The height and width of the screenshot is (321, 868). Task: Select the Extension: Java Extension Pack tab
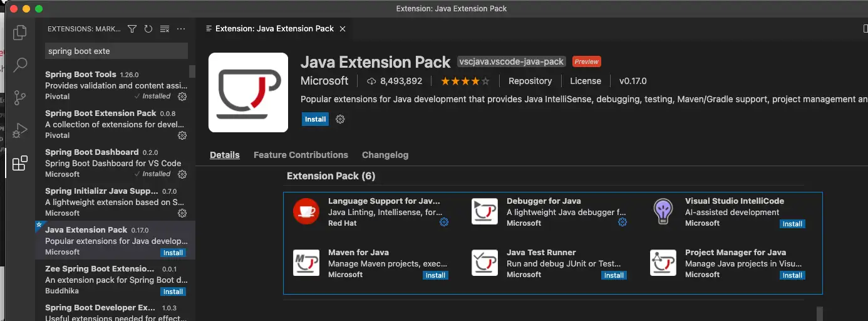click(274, 29)
